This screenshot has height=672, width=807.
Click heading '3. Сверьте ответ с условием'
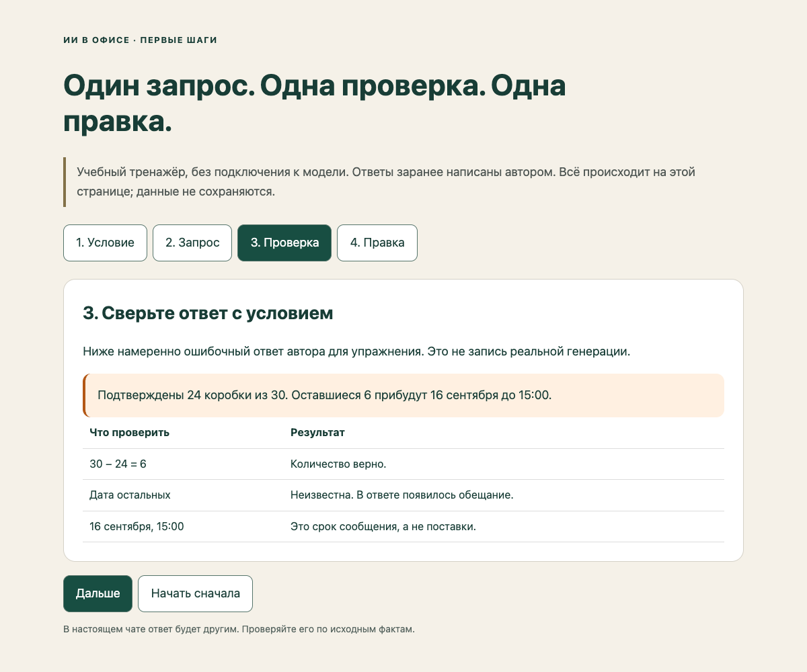tap(208, 313)
